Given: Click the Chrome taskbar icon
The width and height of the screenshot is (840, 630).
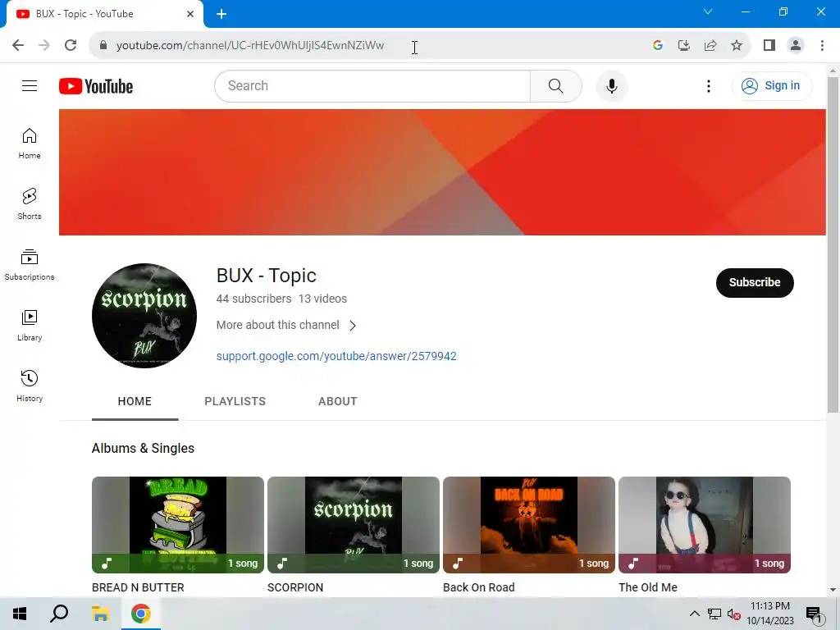Looking at the screenshot, I should pyautogui.click(x=141, y=614).
